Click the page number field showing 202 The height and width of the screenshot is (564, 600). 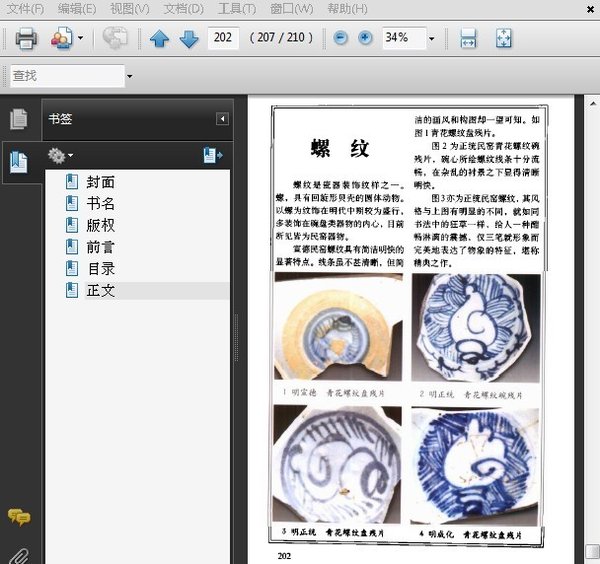click(223, 37)
